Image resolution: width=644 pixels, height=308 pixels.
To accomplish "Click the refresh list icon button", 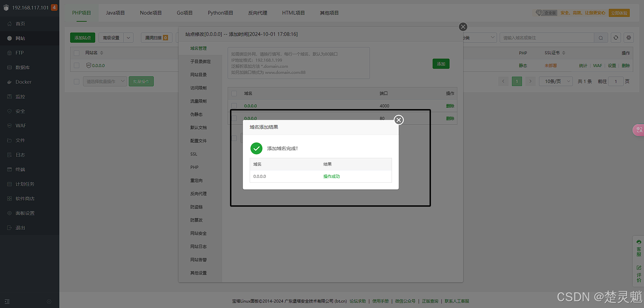I will tap(616, 38).
